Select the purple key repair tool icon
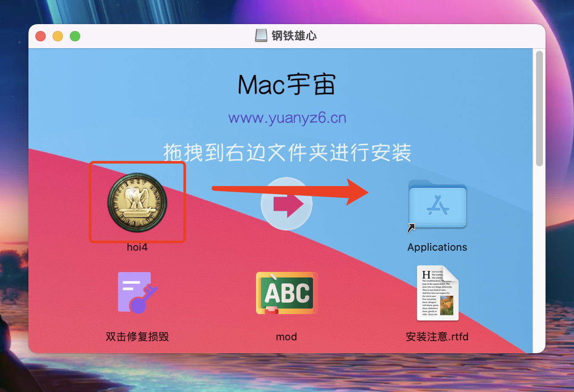This screenshot has height=392, width=574. tap(137, 292)
